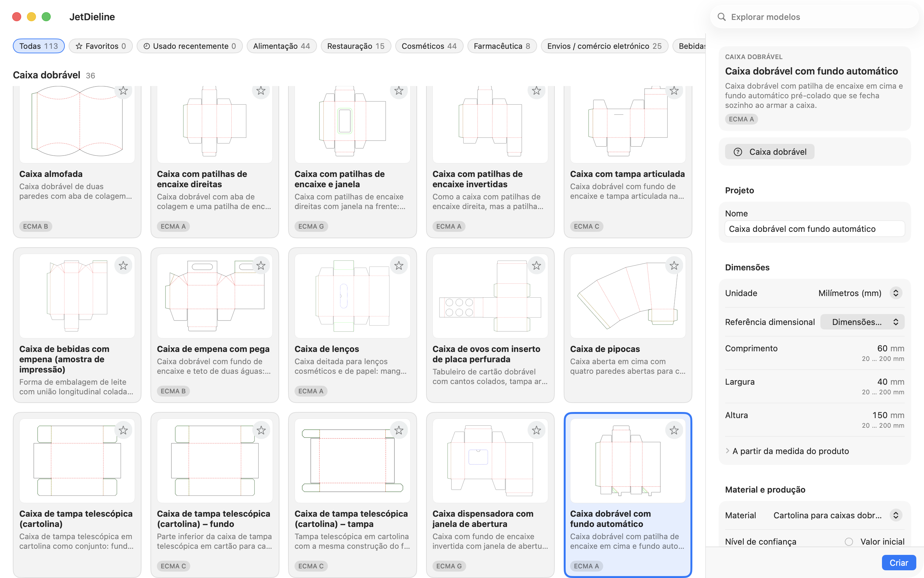Screen dimensions: 924x578
Task: Star Caixa com patilhas de encaixe e janela
Action: coord(398,91)
